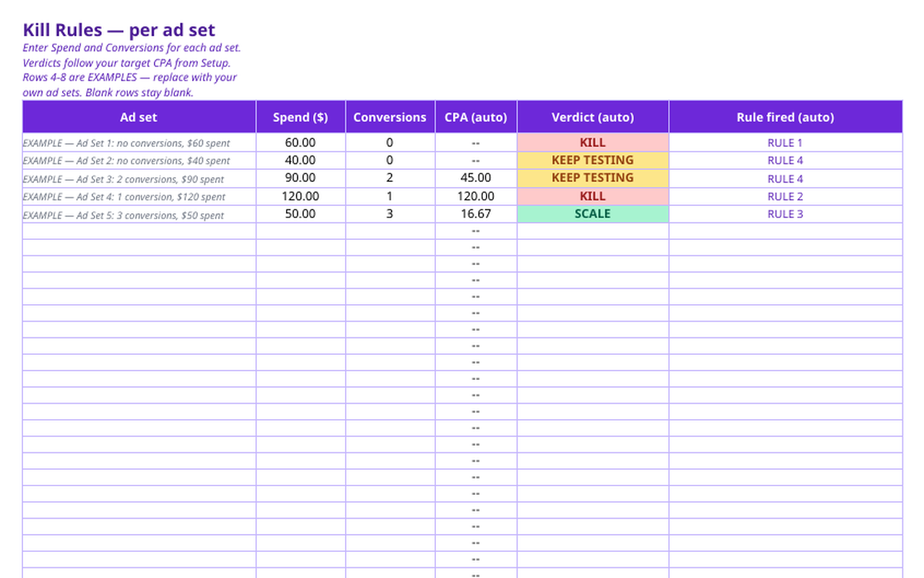Select the 'EXAMPLE — Ad Set 2' cell
The height and width of the screenshot is (578, 924).
(x=139, y=160)
